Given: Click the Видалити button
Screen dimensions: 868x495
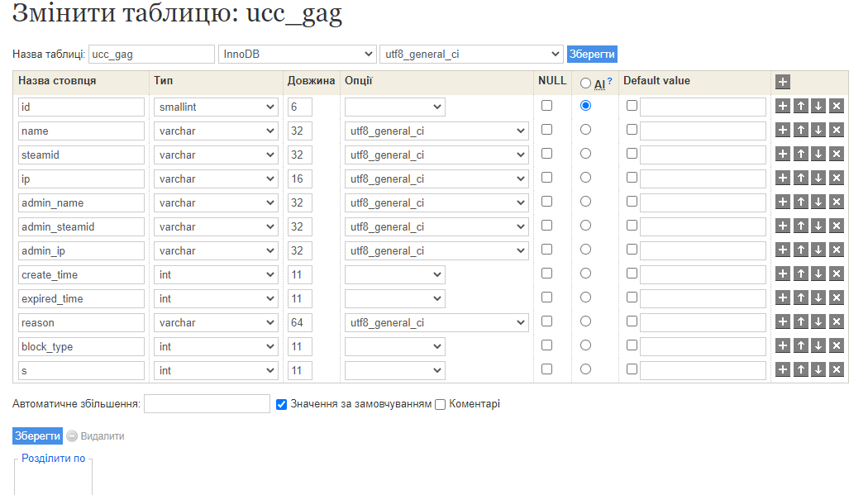Looking at the screenshot, I should (x=96, y=436).
